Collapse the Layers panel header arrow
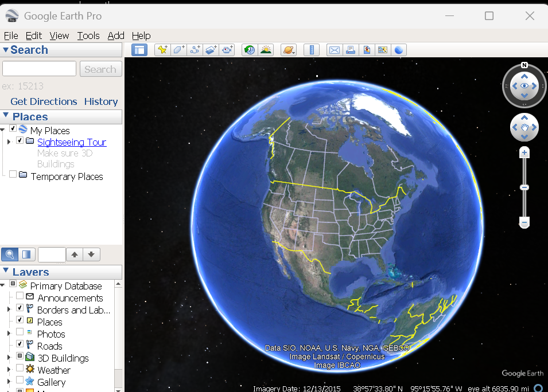Image resolution: width=548 pixels, height=392 pixels. click(6, 271)
